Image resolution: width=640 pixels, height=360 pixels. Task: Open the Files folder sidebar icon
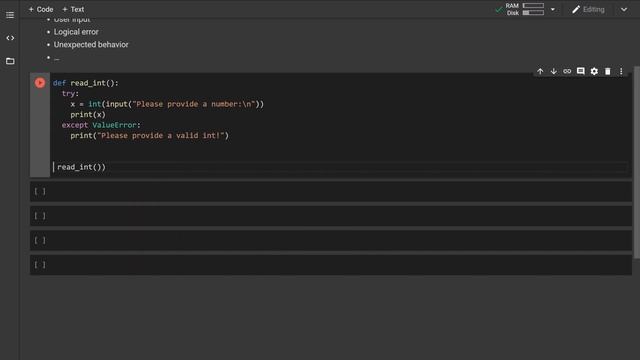point(10,61)
